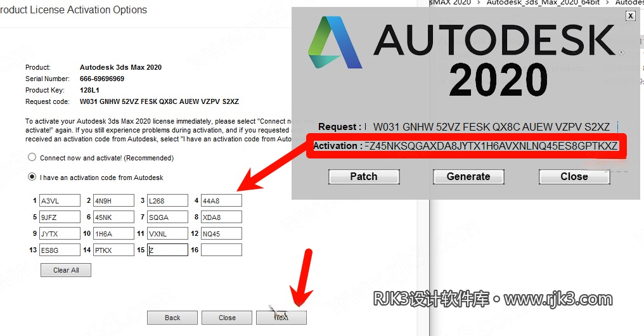The width and height of the screenshot is (644, 336).
Task: Click the request code W031 GNHW text in dialog
Action: coord(159,101)
